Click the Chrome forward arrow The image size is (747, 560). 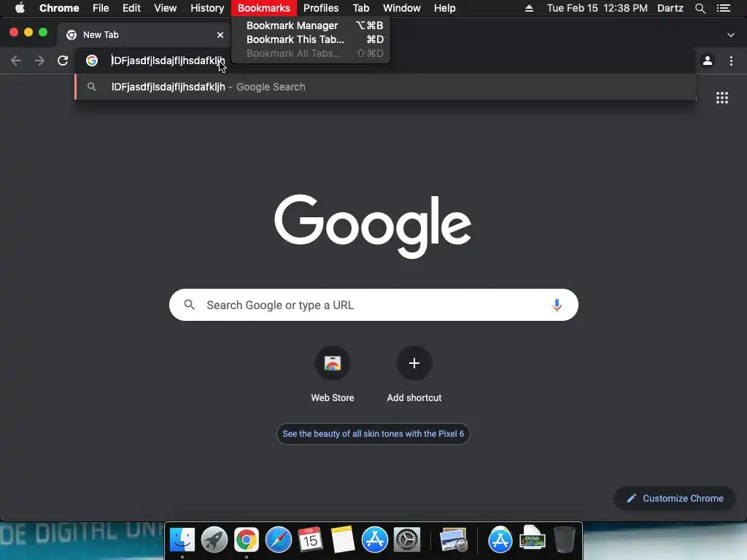coord(39,61)
